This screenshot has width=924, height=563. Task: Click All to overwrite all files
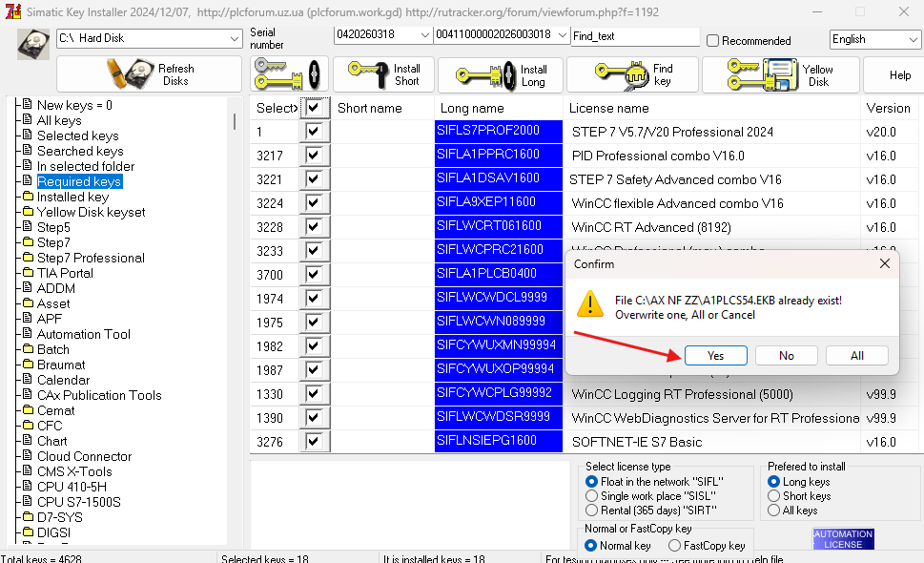pos(856,355)
